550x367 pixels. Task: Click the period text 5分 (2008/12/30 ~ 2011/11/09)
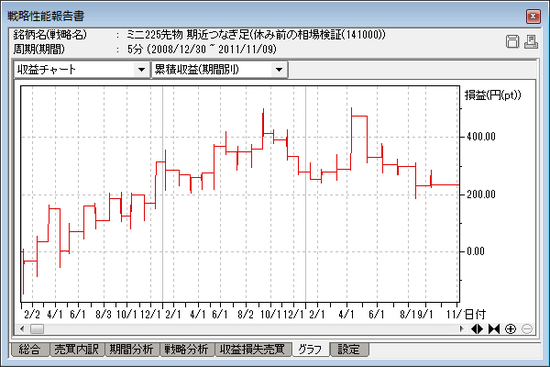(202, 49)
